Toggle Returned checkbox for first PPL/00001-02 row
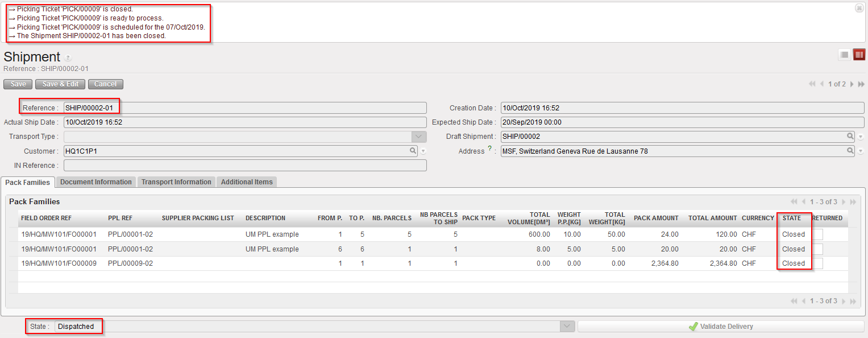 [817, 234]
